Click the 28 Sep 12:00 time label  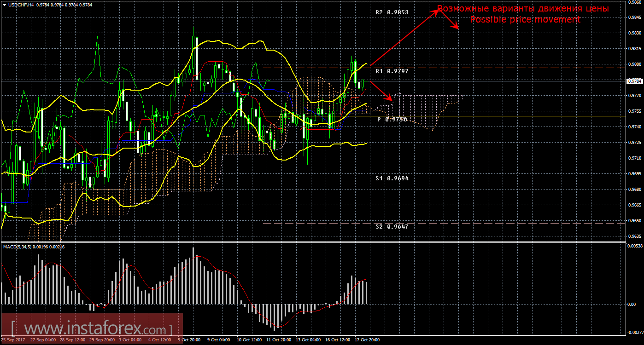72,340
